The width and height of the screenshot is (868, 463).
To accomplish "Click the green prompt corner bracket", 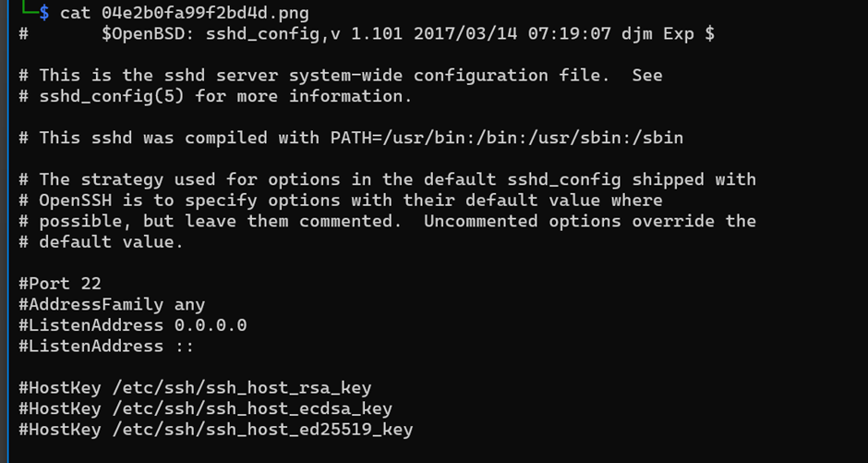I will click(29, 8).
